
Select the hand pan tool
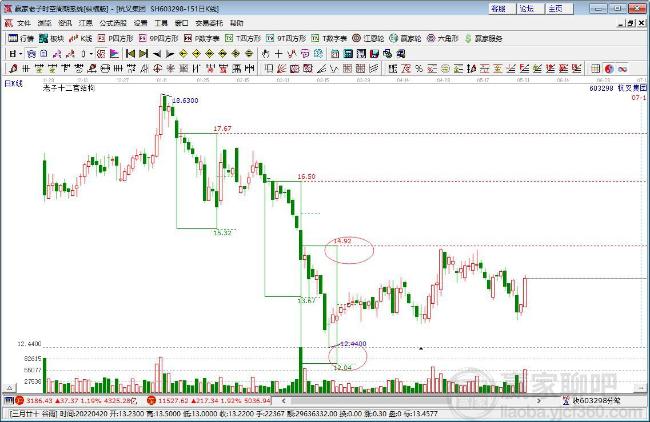click(266, 54)
